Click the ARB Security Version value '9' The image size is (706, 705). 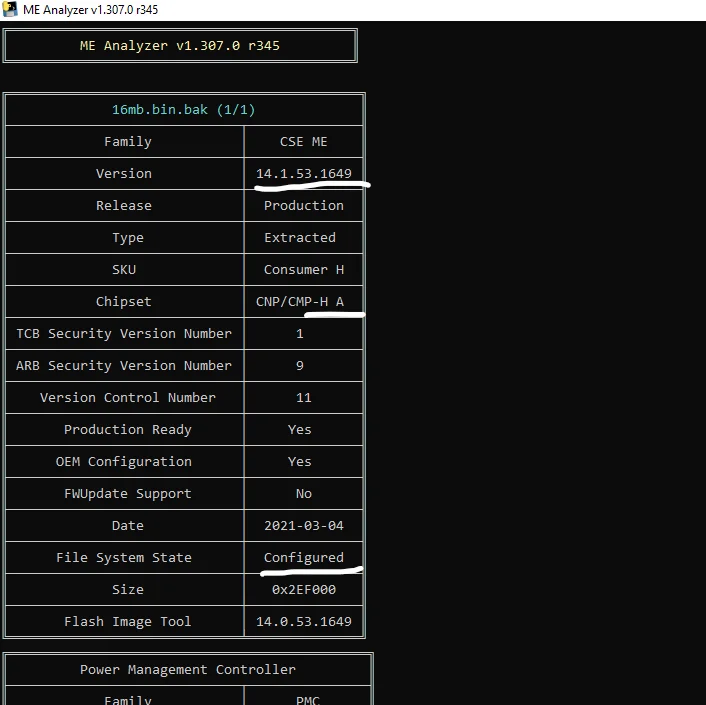300,366
